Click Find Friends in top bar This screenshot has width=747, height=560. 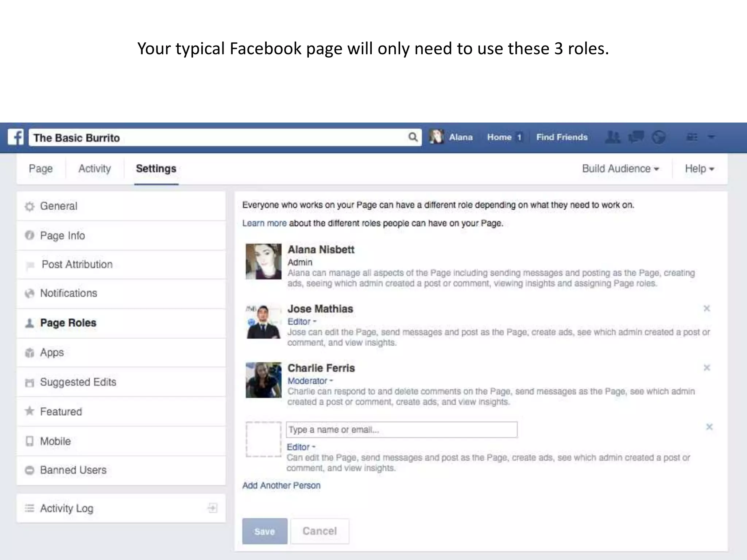coord(562,137)
